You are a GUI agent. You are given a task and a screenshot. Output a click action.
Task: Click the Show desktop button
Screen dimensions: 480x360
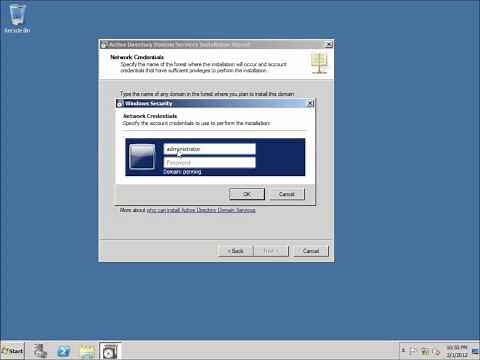[x=476, y=351]
